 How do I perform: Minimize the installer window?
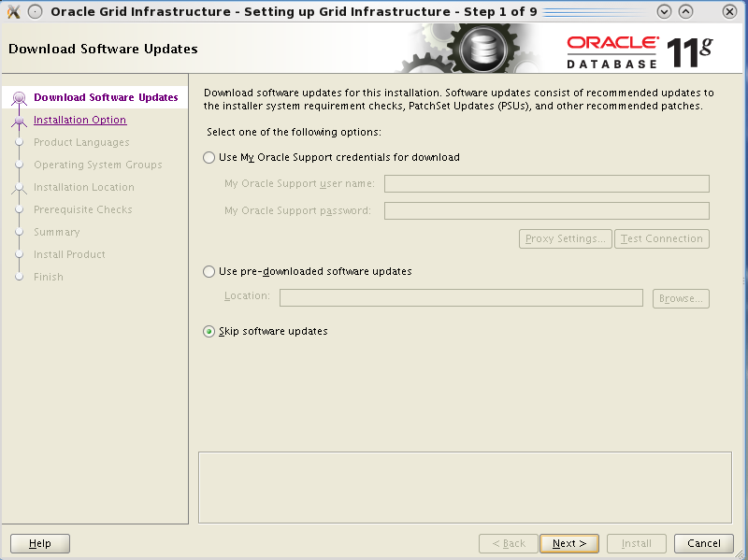pyautogui.click(x=664, y=11)
